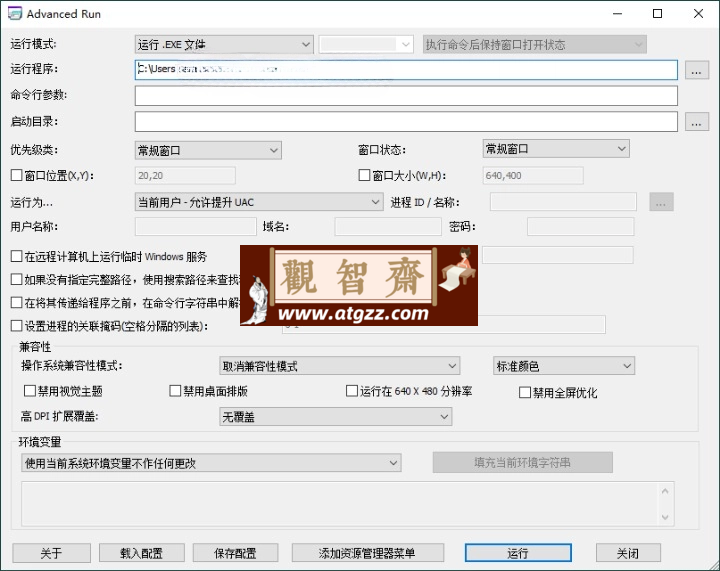Click the 用户名称 input field
The width and height of the screenshot is (720, 571).
pos(196,227)
